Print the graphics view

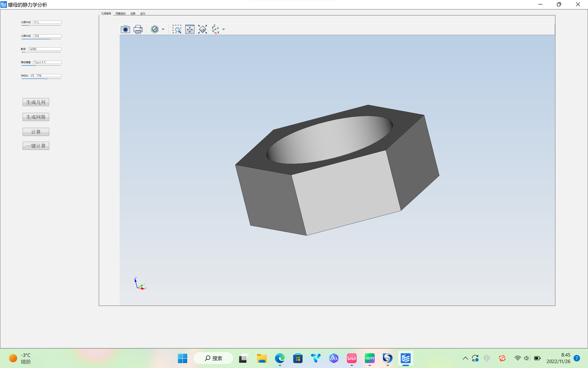tap(138, 29)
